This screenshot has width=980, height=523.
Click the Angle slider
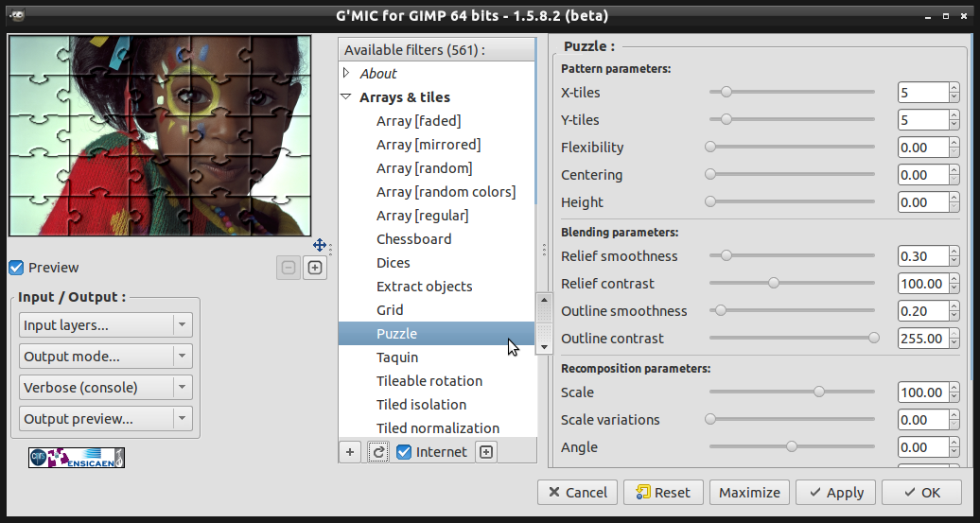coord(792,446)
